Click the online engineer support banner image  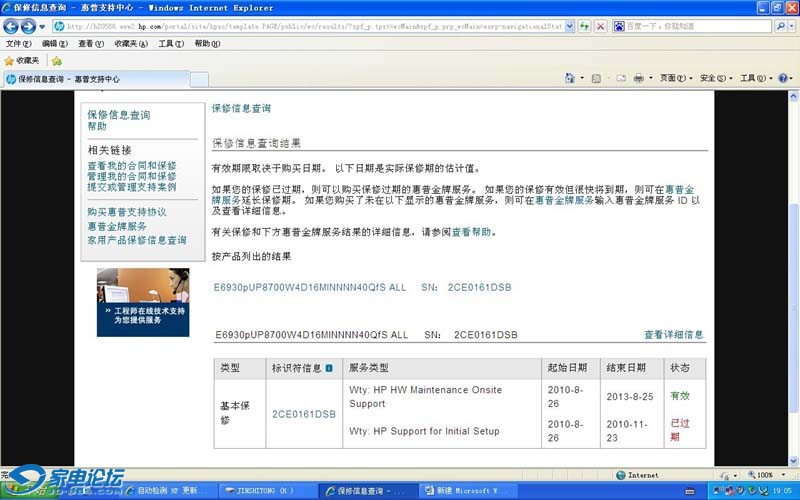pyautogui.click(x=143, y=302)
